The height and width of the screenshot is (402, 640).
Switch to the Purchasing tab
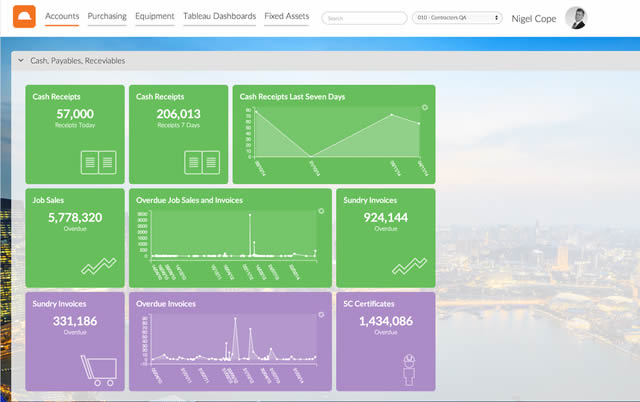coord(107,17)
